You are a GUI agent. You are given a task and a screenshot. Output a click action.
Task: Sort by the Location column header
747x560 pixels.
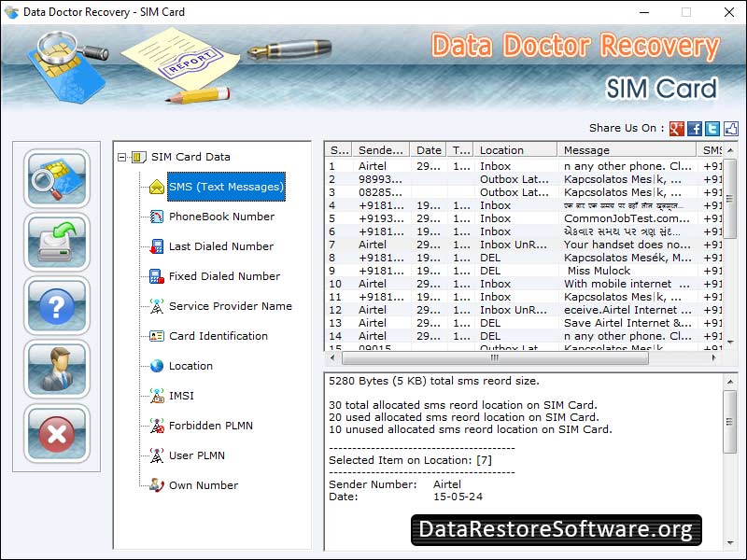[x=515, y=150]
